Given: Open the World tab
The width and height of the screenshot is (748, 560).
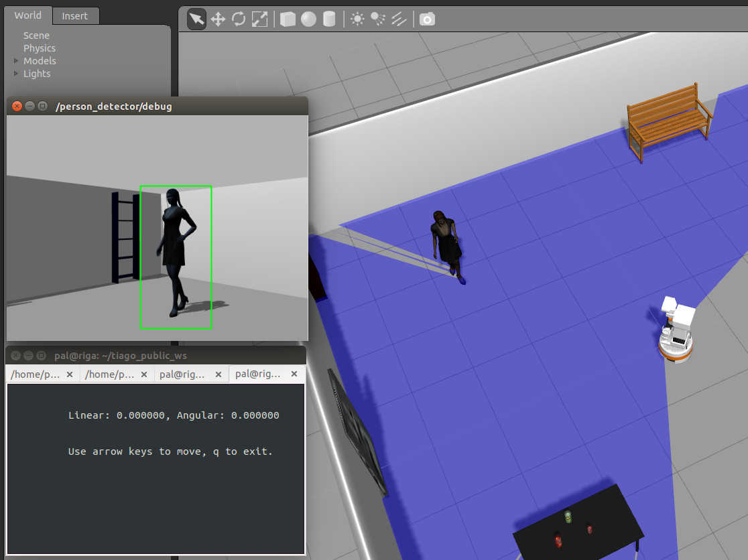Looking at the screenshot, I should (27, 15).
